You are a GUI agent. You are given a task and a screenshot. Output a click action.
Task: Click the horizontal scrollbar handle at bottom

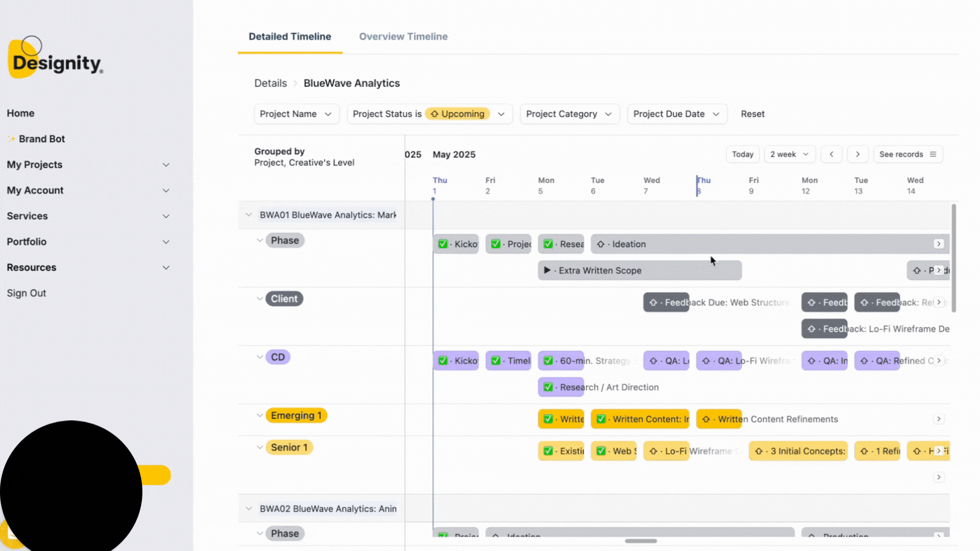[641, 541]
